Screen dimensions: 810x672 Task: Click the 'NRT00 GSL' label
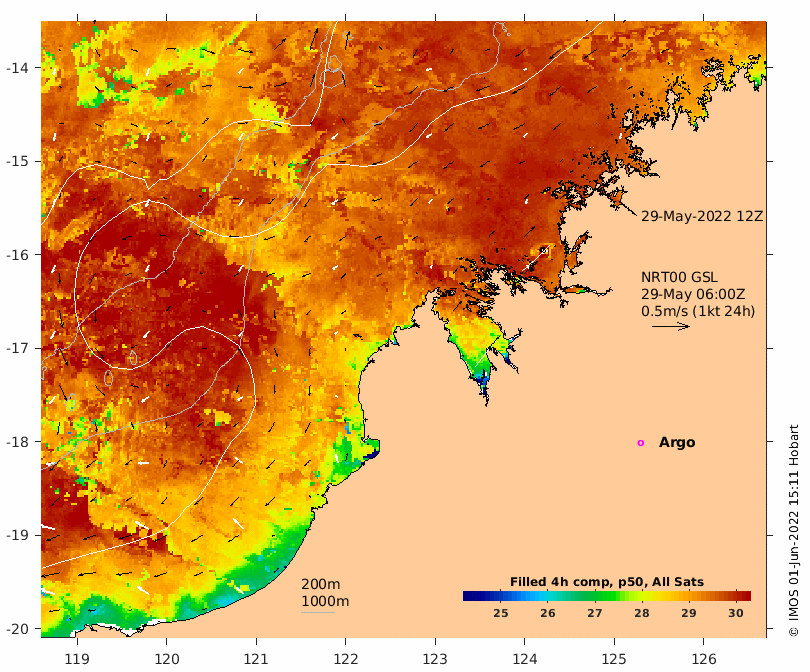679,277
